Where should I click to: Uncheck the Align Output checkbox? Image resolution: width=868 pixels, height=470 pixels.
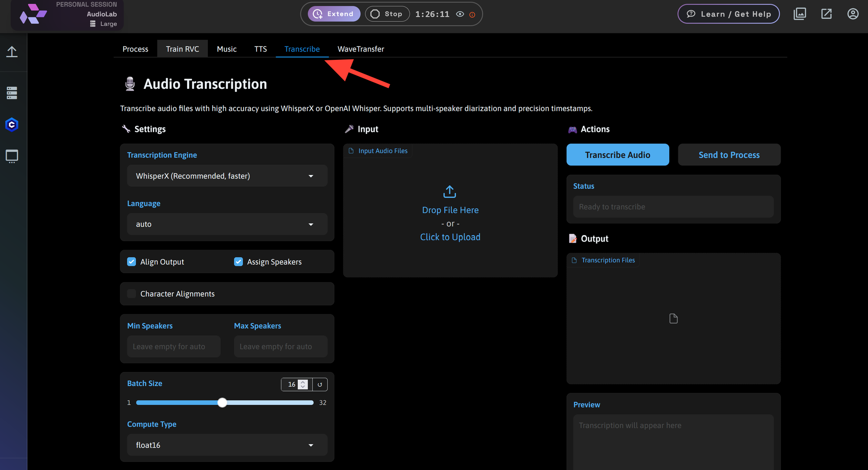click(132, 261)
